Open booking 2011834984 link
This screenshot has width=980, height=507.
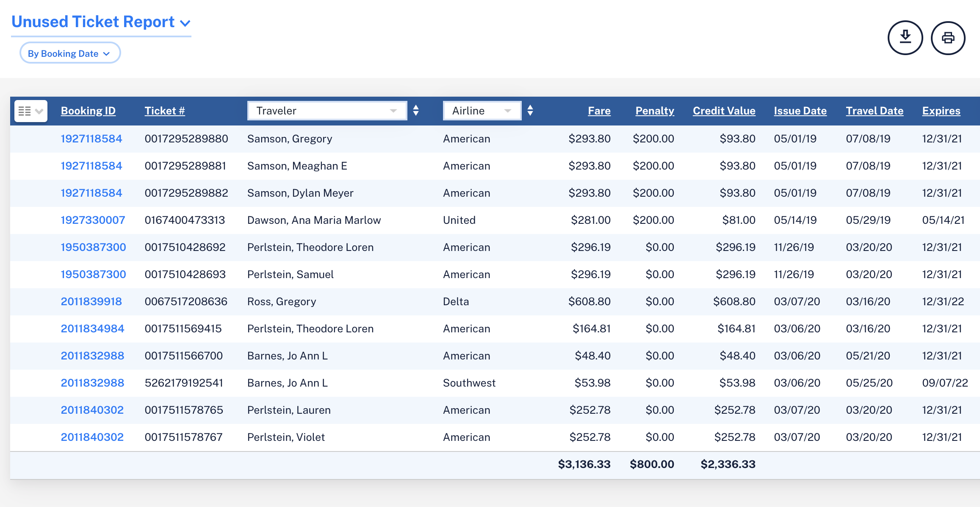click(x=92, y=329)
